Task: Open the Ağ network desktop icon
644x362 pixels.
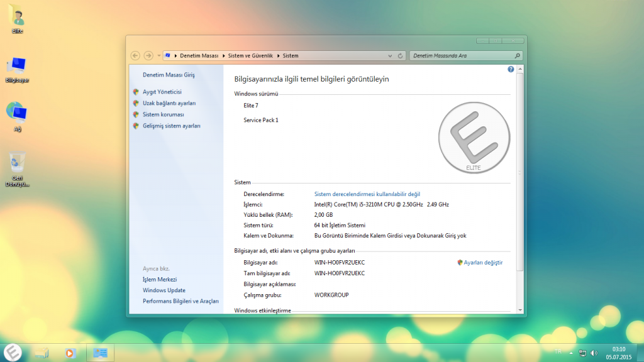Action: point(17,117)
